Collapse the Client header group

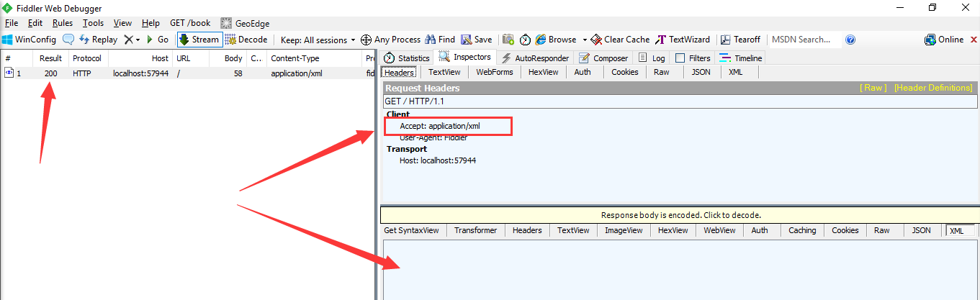pyautogui.click(x=398, y=114)
